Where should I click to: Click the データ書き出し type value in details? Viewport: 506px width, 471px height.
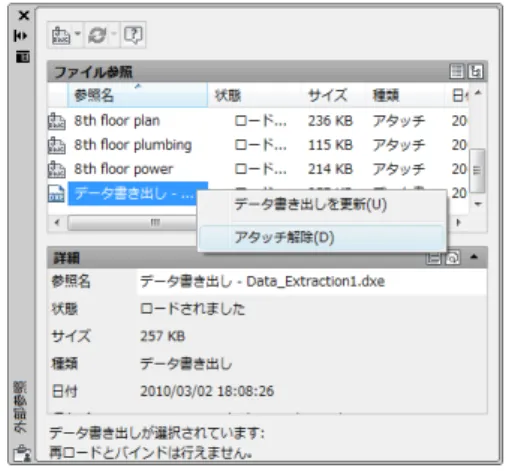tap(186, 363)
